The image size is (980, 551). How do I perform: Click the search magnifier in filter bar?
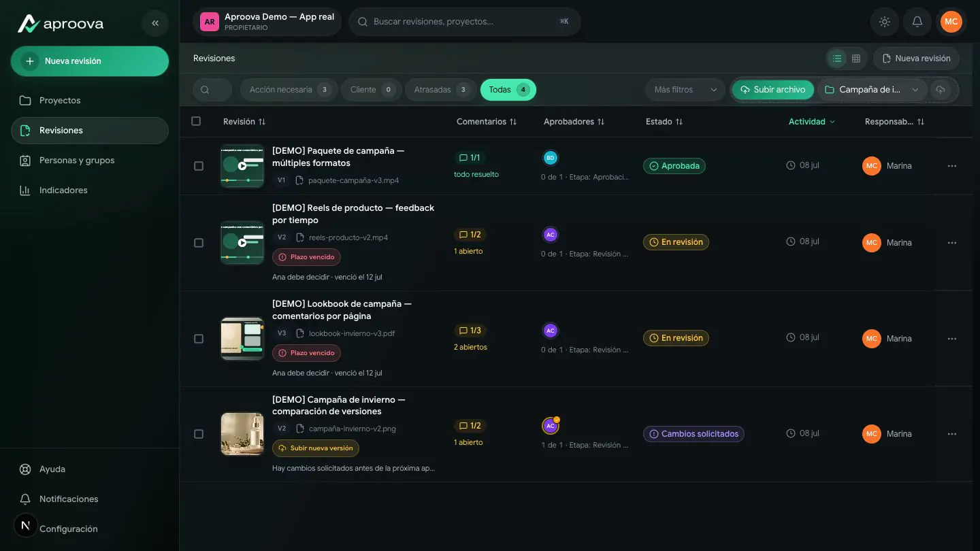point(205,90)
